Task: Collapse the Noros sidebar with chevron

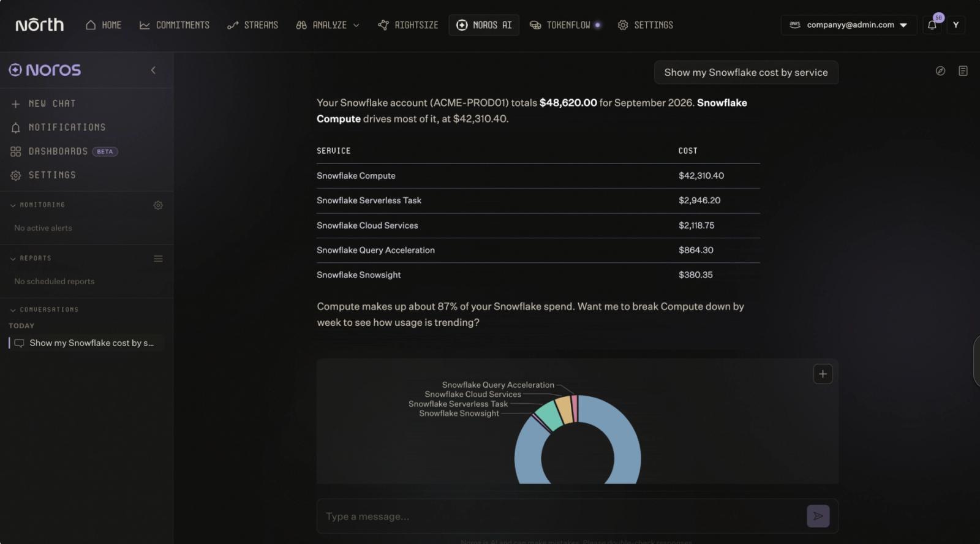Action: (x=153, y=70)
